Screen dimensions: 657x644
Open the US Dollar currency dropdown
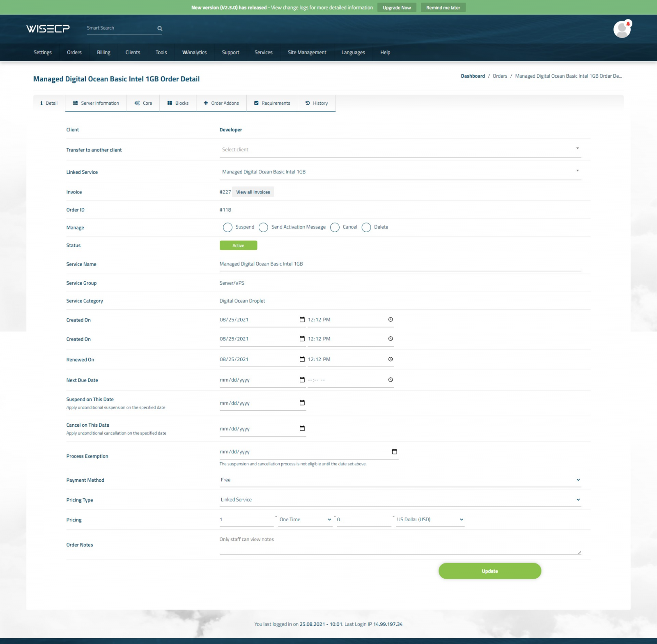tap(430, 520)
